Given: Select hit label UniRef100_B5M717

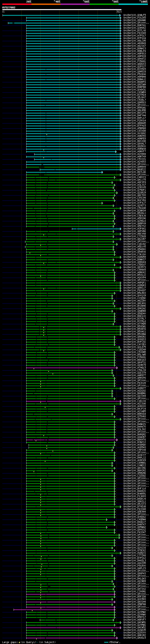Looking at the screenshot, I should (135, 617).
